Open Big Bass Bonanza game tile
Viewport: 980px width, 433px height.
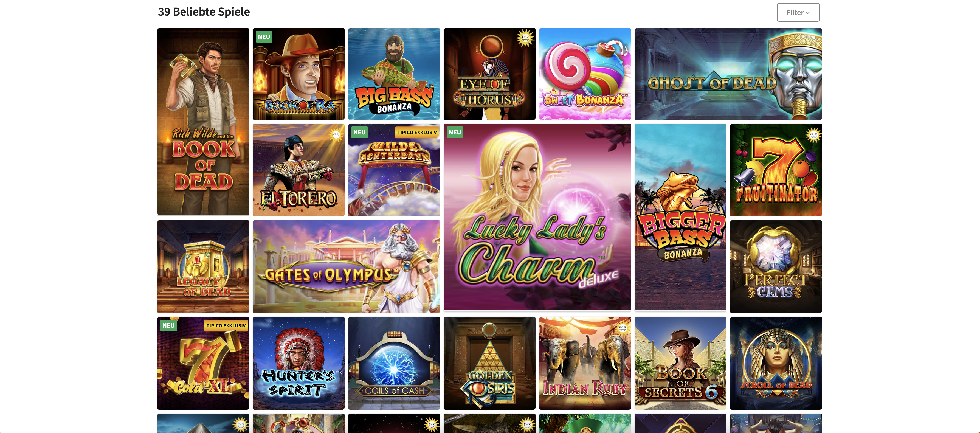[394, 74]
